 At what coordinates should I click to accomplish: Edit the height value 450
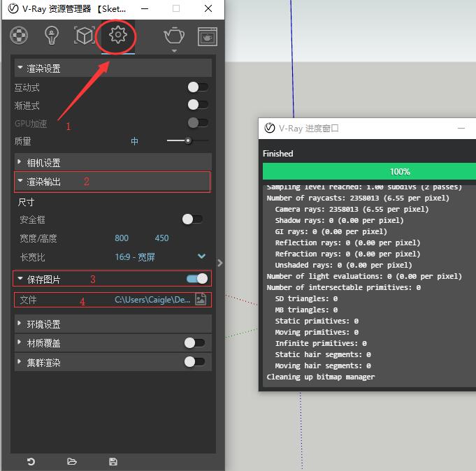coord(161,238)
